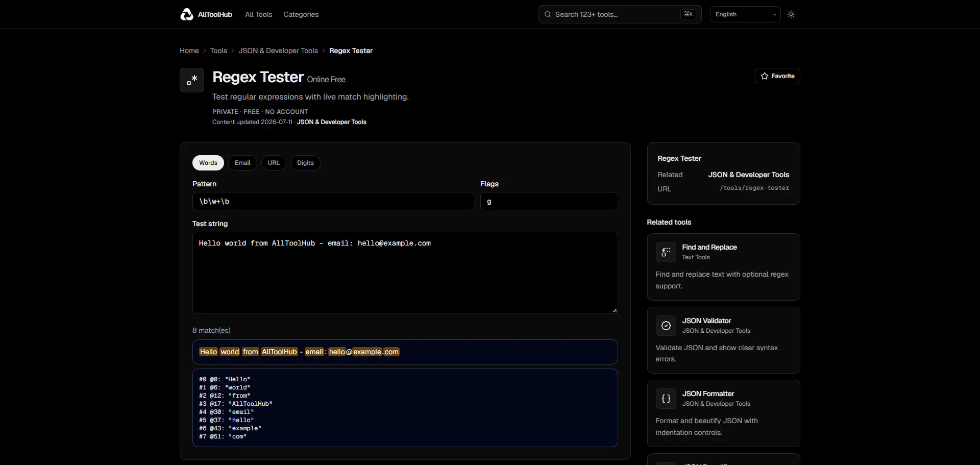Click the ⌘K shortcut badge in search
Viewport: 980px width, 465px height.
point(688,14)
